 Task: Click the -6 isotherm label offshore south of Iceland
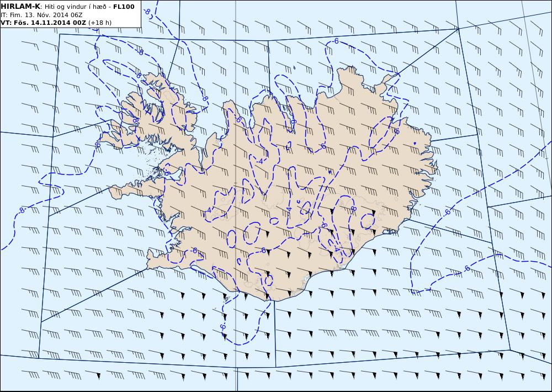click(x=222, y=326)
